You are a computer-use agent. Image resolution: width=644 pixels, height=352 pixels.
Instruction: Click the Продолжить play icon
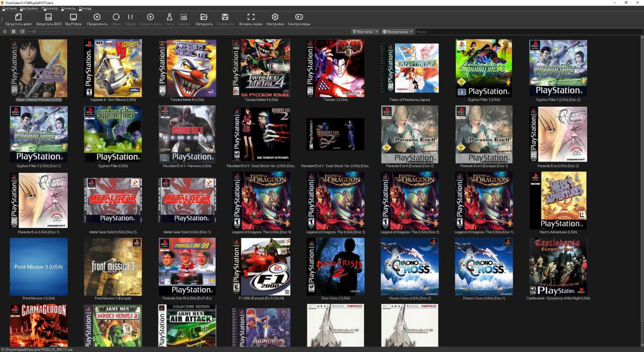97,17
